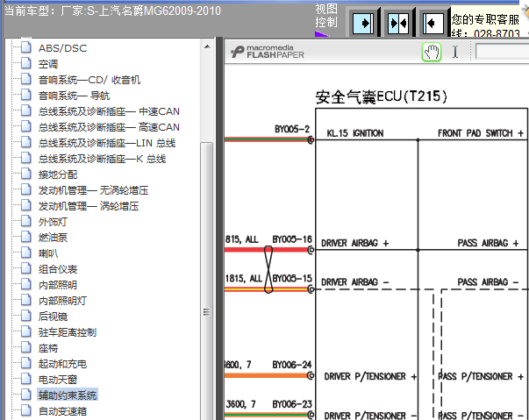
Task: Click the page icon beside 外饰灯
Action: pyautogui.click(x=26, y=222)
